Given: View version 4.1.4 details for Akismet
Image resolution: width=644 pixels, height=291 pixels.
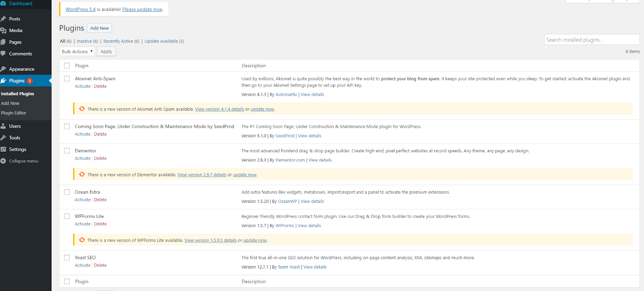Looking at the screenshot, I should pyautogui.click(x=220, y=109).
